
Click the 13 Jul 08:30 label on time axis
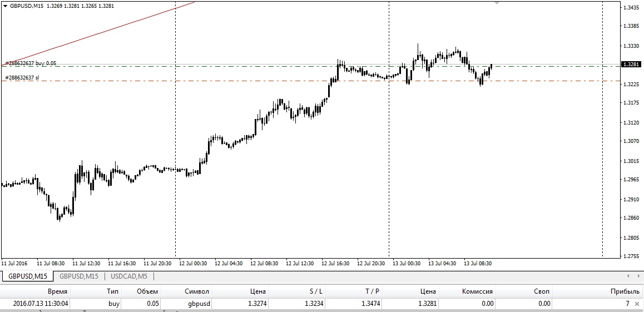(478, 263)
